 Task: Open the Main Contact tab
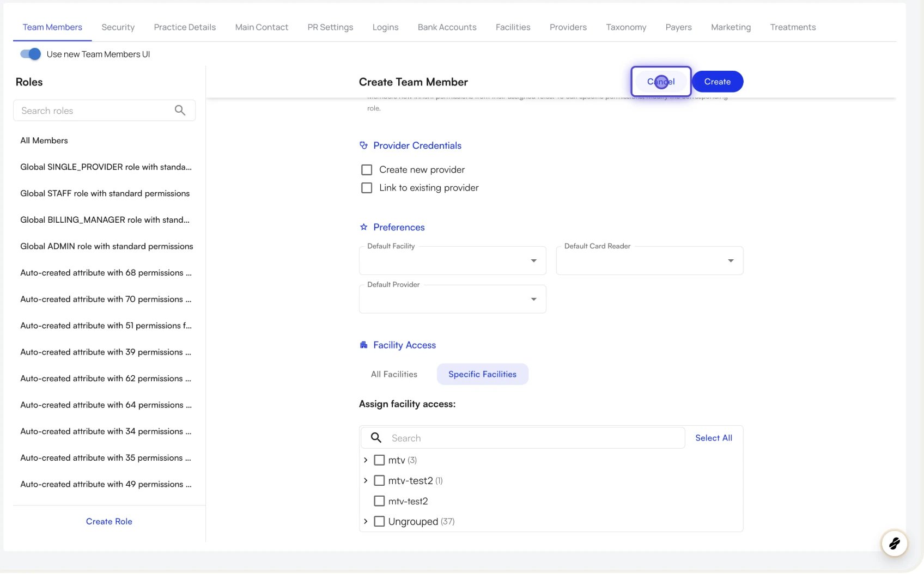click(262, 27)
